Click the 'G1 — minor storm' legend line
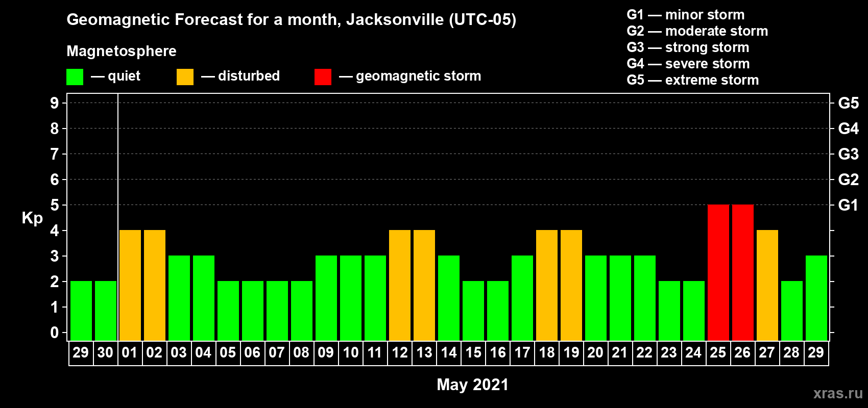The height and width of the screenshot is (408, 868). coord(685,15)
